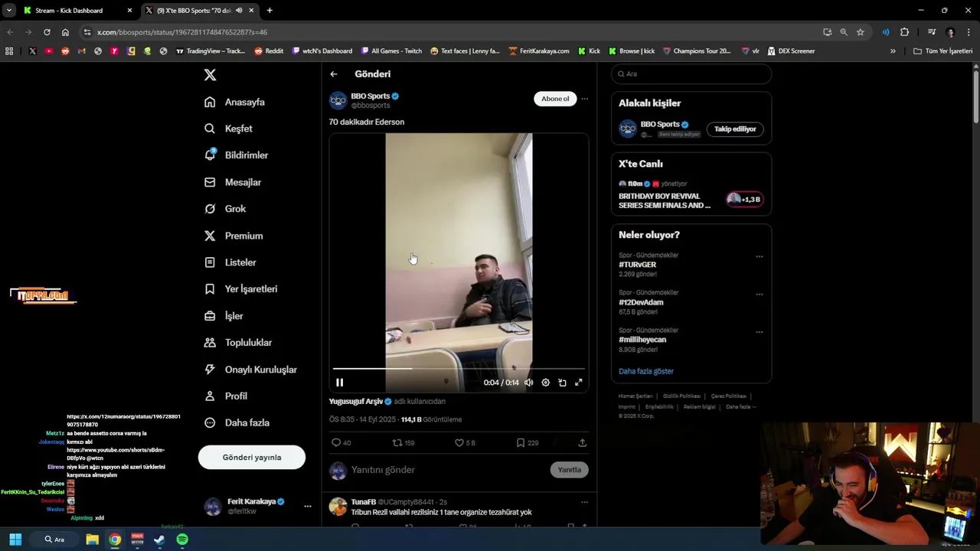Open Bildirimler notifications
The height and width of the screenshot is (551, 980).
[236, 155]
